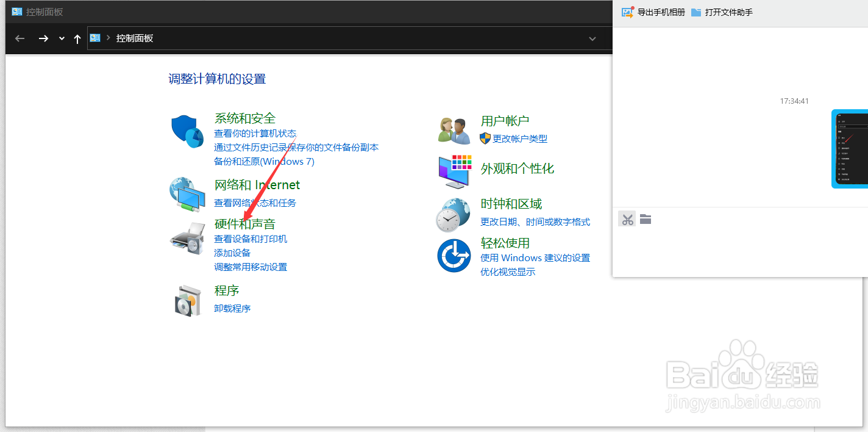This screenshot has width=868, height=432.
Task: Click the Control Panel icon in address bar
Action: (95, 38)
